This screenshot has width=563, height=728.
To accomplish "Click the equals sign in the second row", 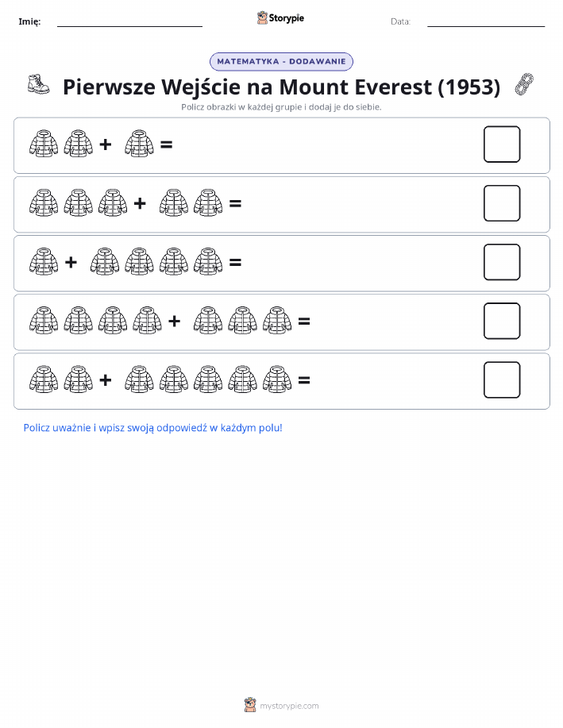I will click(235, 203).
